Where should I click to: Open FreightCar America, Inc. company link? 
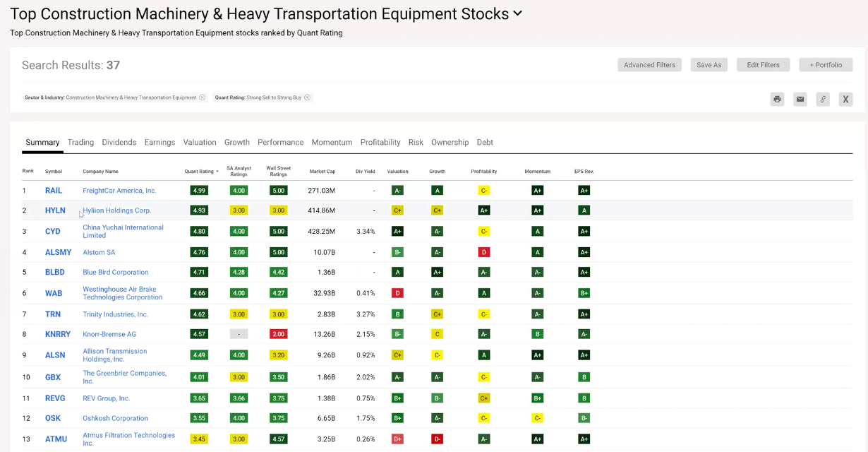click(119, 191)
